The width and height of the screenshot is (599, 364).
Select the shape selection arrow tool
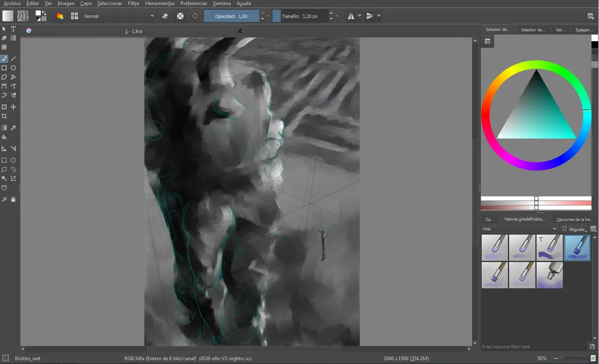(4, 29)
